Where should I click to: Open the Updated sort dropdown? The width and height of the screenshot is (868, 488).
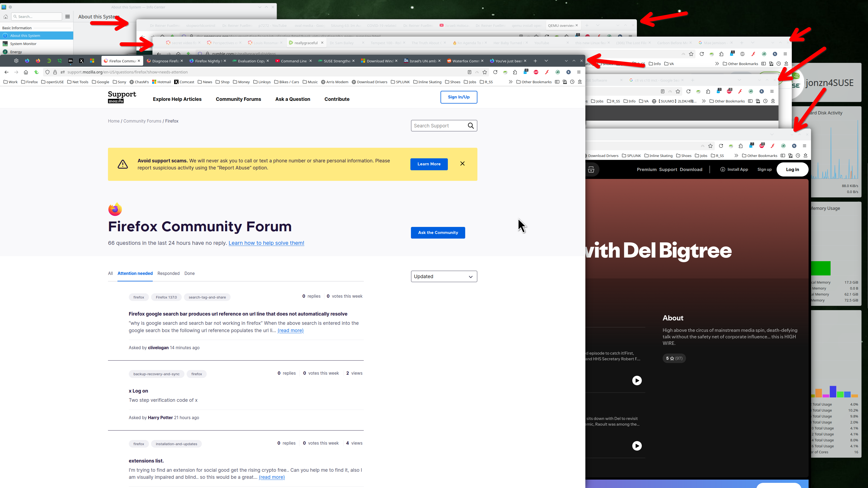[x=444, y=277]
